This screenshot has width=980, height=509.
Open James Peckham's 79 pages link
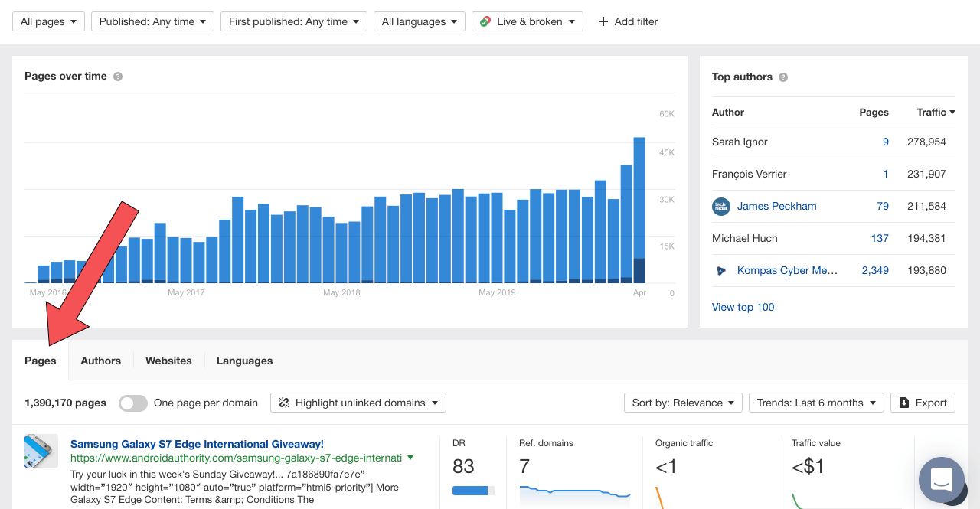(x=883, y=206)
